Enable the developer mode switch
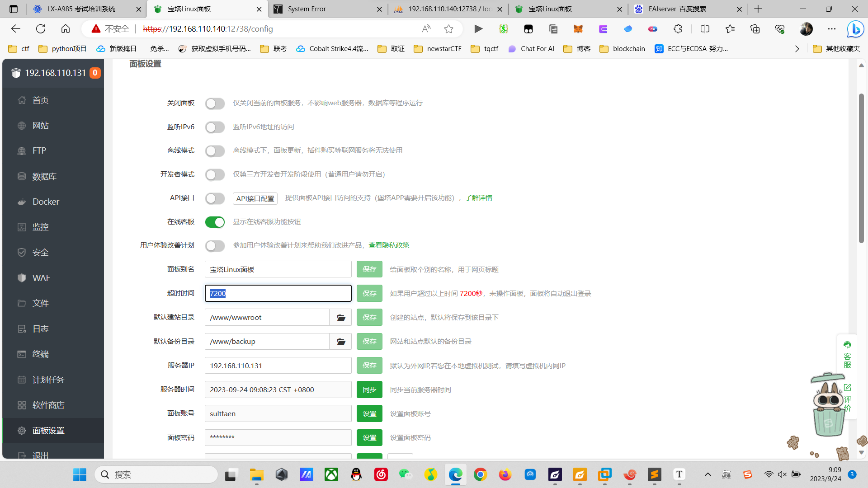The height and width of the screenshot is (488, 868). pyautogui.click(x=215, y=175)
